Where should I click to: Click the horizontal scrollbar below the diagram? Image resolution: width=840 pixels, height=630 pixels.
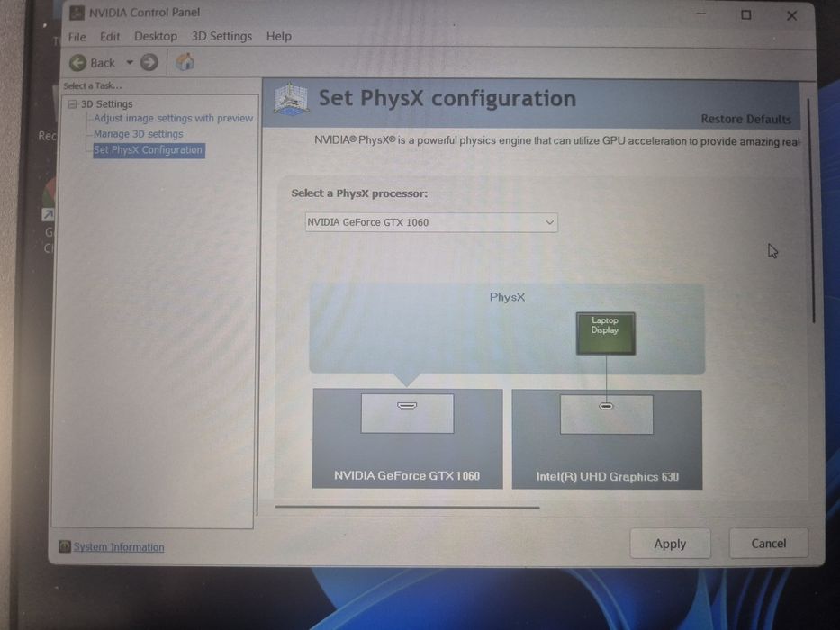[x=407, y=507]
